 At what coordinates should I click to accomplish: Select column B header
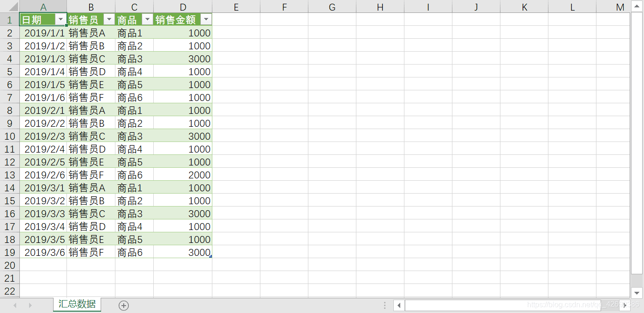coord(91,6)
